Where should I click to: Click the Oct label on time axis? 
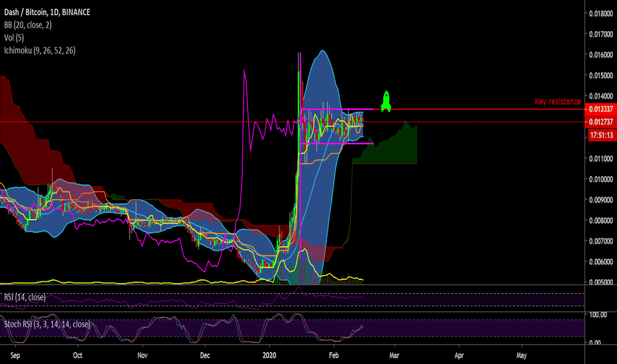click(x=77, y=355)
